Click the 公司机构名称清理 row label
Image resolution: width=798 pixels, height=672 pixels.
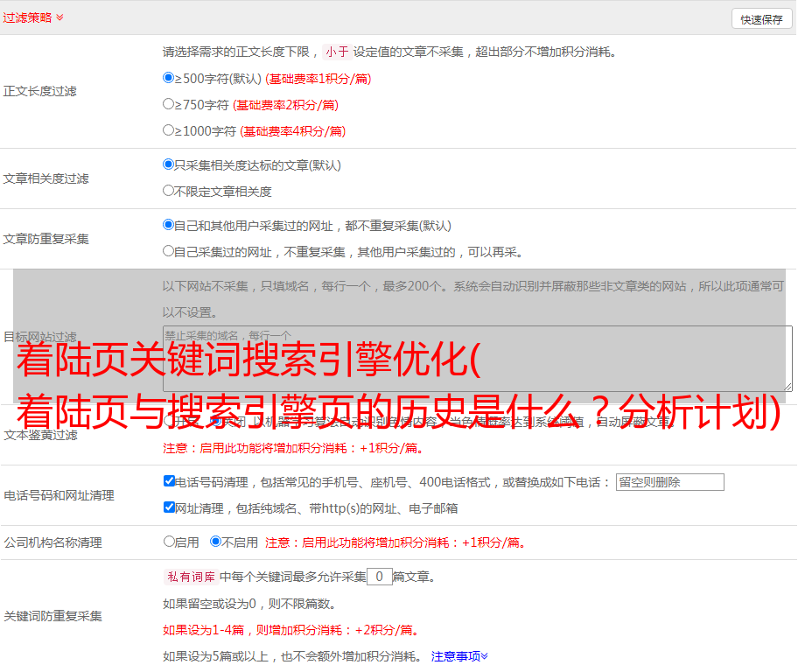coord(52,542)
